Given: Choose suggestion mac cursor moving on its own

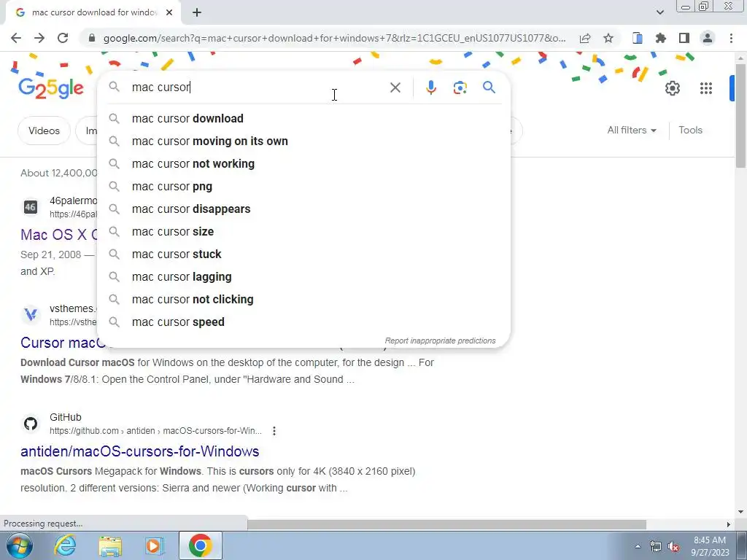Looking at the screenshot, I should pos(303,141).
